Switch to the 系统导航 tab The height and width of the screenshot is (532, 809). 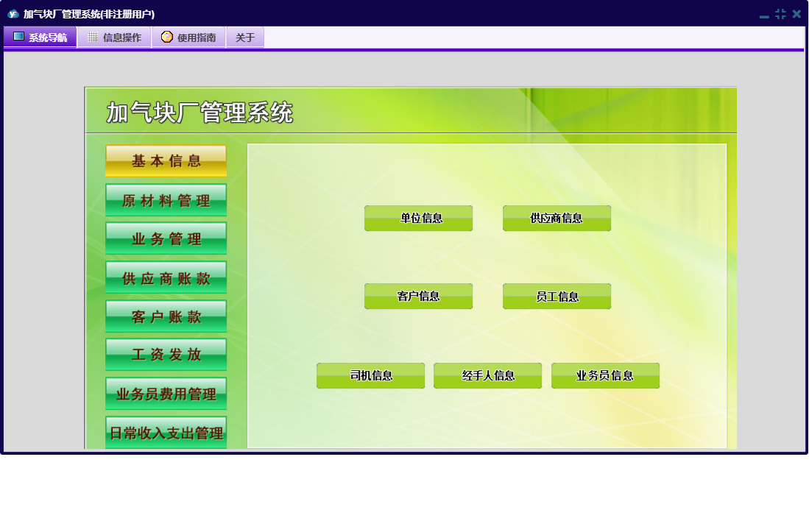pyautogui.click(x=40, y=37)
